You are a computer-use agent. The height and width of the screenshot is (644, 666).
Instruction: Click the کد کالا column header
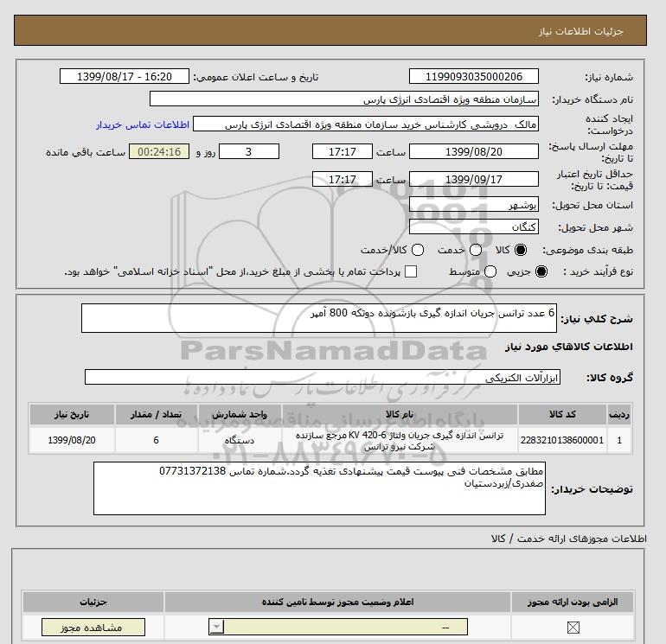pos(562,414)
